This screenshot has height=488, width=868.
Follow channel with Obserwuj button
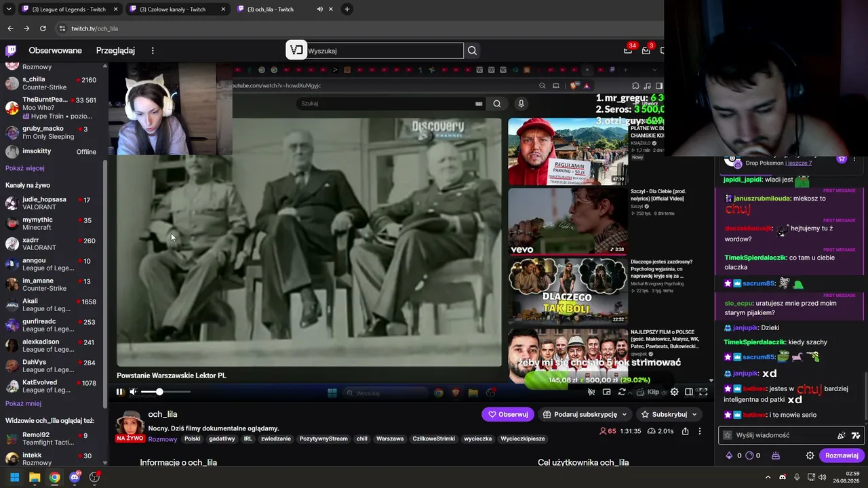click(x=508, y=414)
